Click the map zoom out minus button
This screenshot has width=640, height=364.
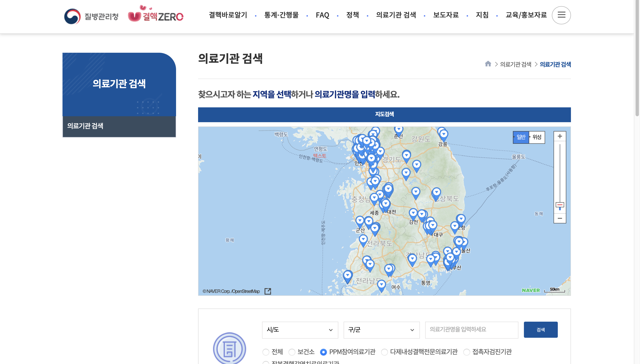(x=559, y=218)
